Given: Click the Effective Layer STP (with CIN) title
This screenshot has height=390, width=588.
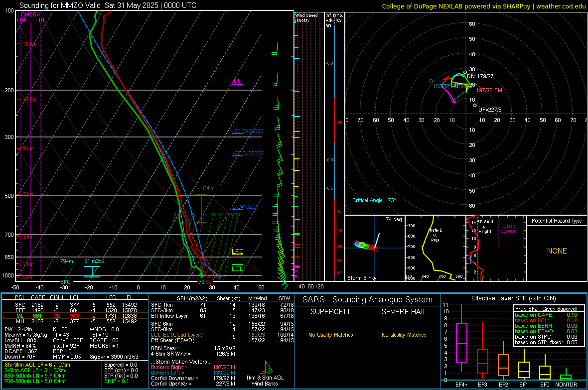Looking at the screenshot, I should pos(513,298).
